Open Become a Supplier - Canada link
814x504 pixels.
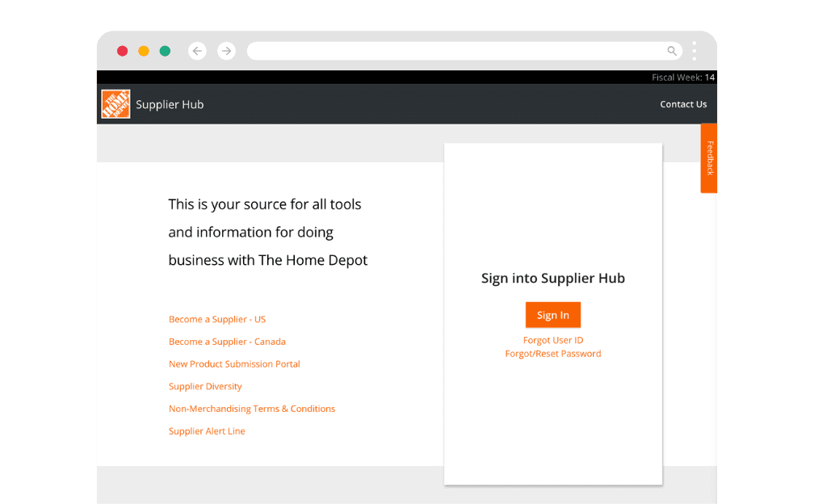(x=227, y=342)
